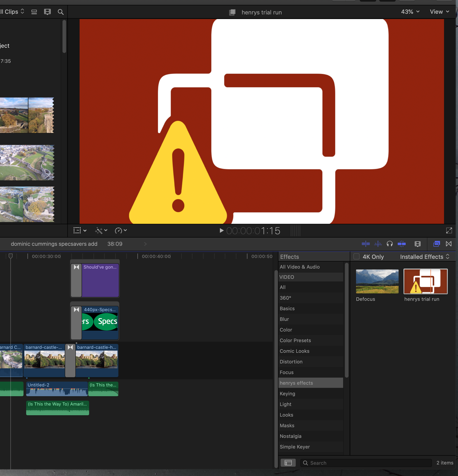Click the browser search magnifier icon
Screen dimensions: 458x476
(61, 12)
